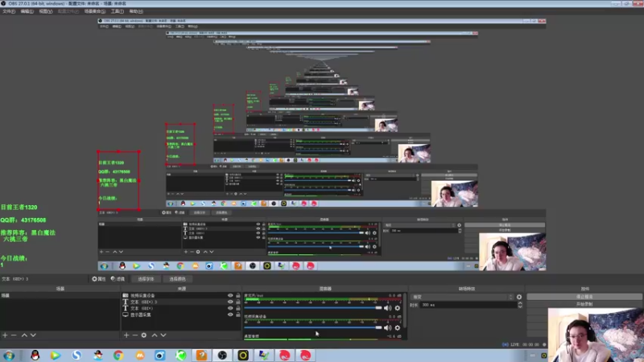Open the 工具 (Tools) menu
644x362 pixels.
point(117,11)
